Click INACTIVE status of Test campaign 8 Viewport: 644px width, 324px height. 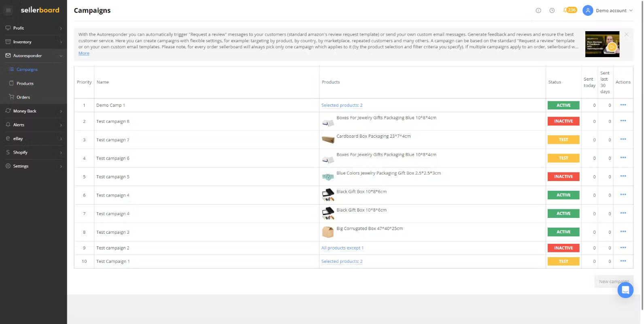[x=563, y=121]
